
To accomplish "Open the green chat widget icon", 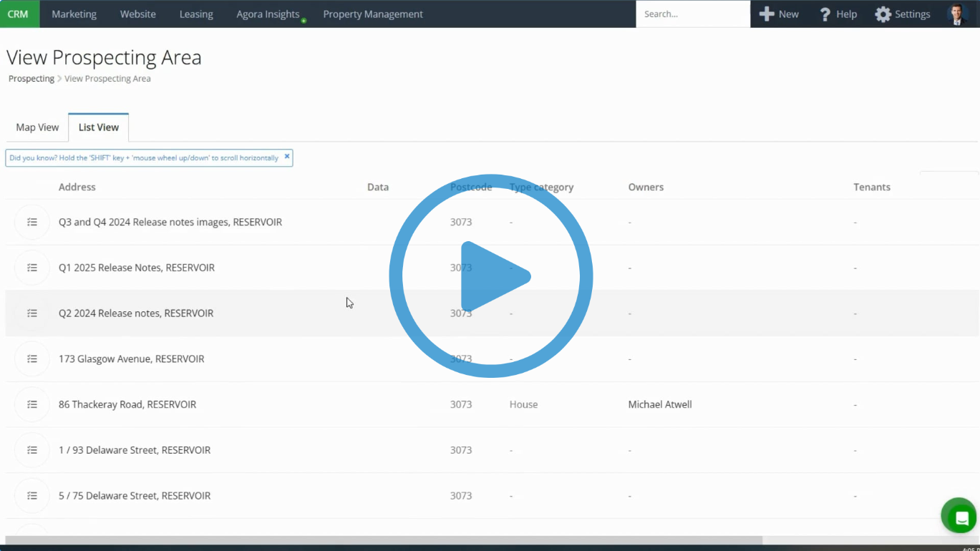I will point(959,517).
